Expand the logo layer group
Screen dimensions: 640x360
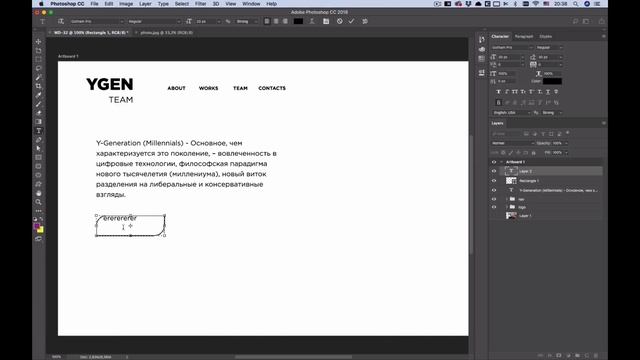[x=507, y=207]
